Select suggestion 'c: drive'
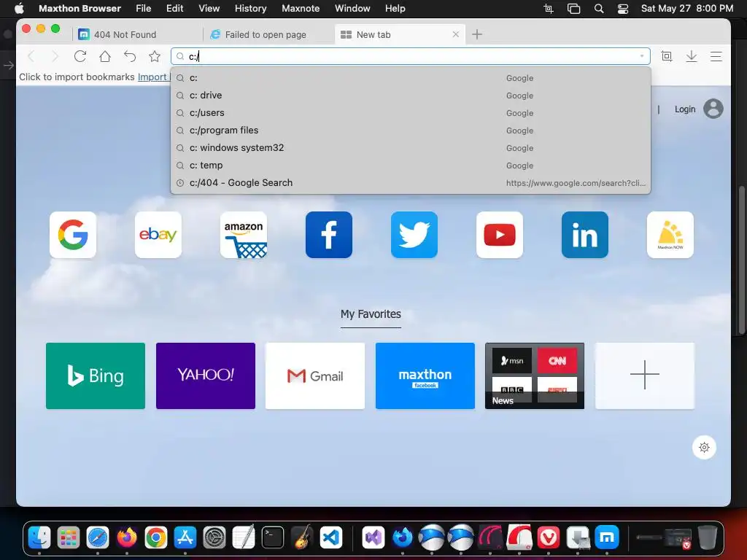Viewport: 747px width, 560px height. pyautogui.click(x=411, y=96)
